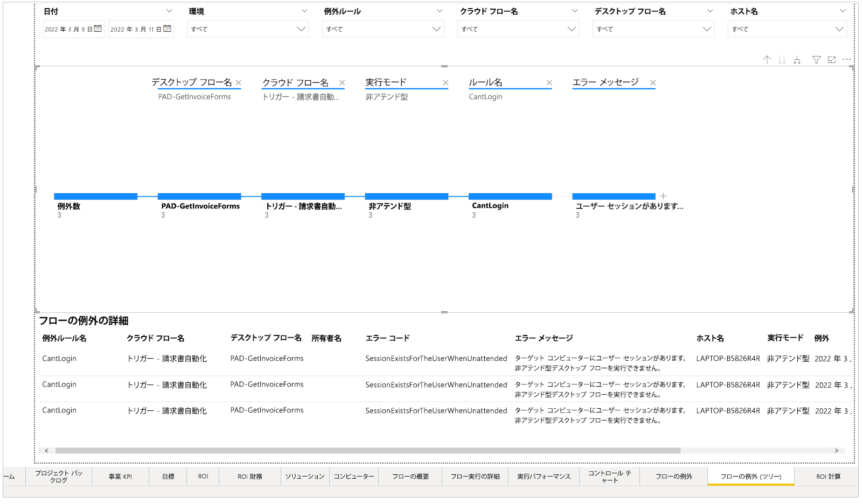Select the ユーザー セッションがあります node bar

614,197
